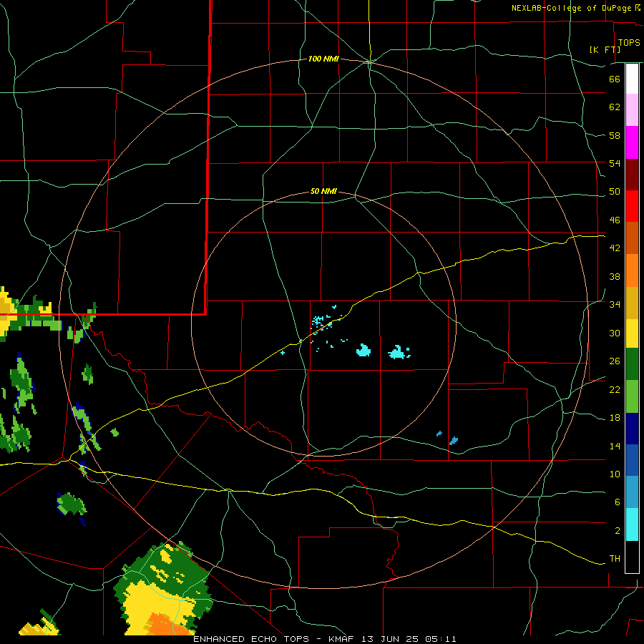
Task: Click the dark red (maroon) legend swatch
Action: pos(632,175)
